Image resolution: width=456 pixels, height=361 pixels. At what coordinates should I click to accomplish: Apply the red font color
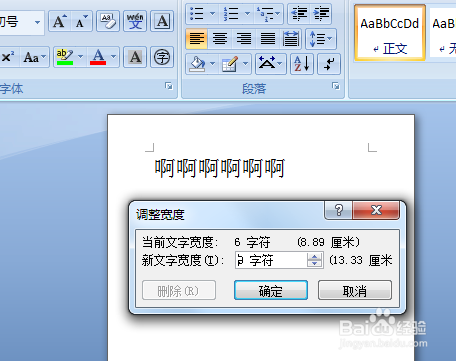coord(98,57)
